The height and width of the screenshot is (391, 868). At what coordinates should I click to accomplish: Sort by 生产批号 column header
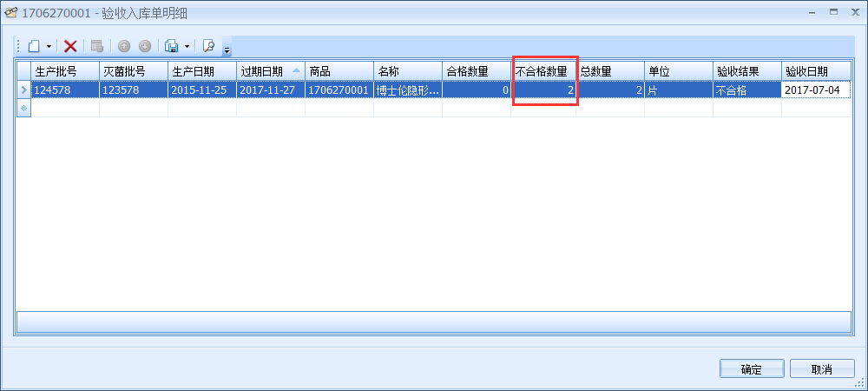(65, 71)
